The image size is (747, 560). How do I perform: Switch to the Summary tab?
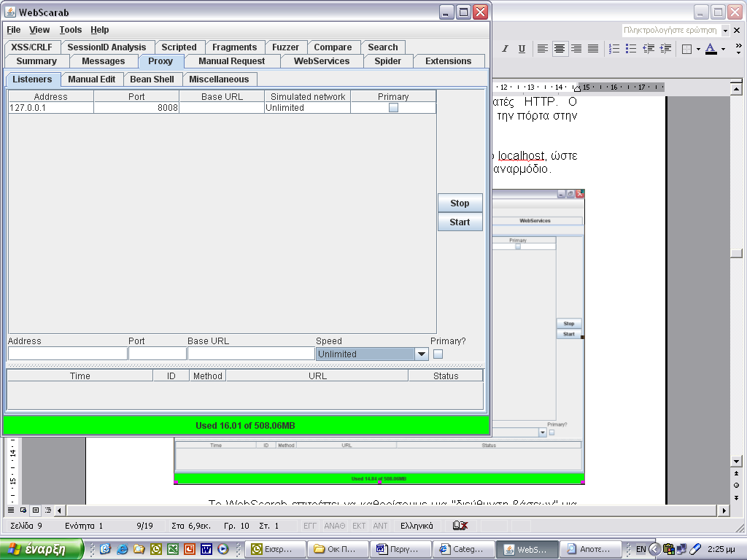coord(36,61)
